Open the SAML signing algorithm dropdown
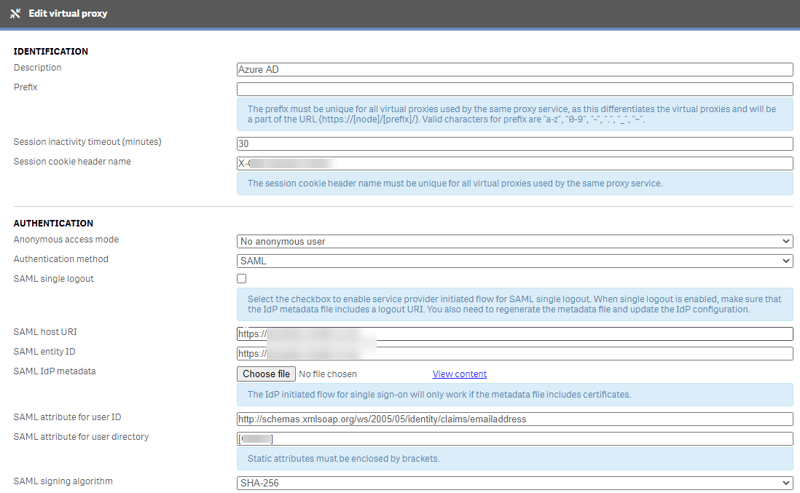 515,483
